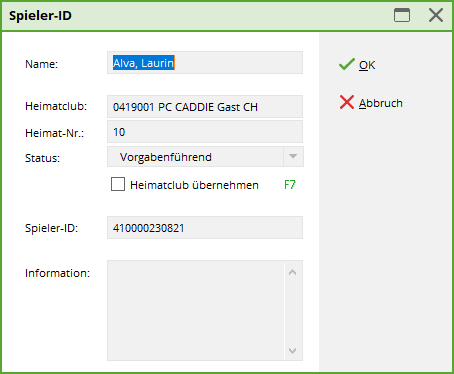
Task: Click the Spieler-ID field 410000230821
Action: click(x=205, y=228)
